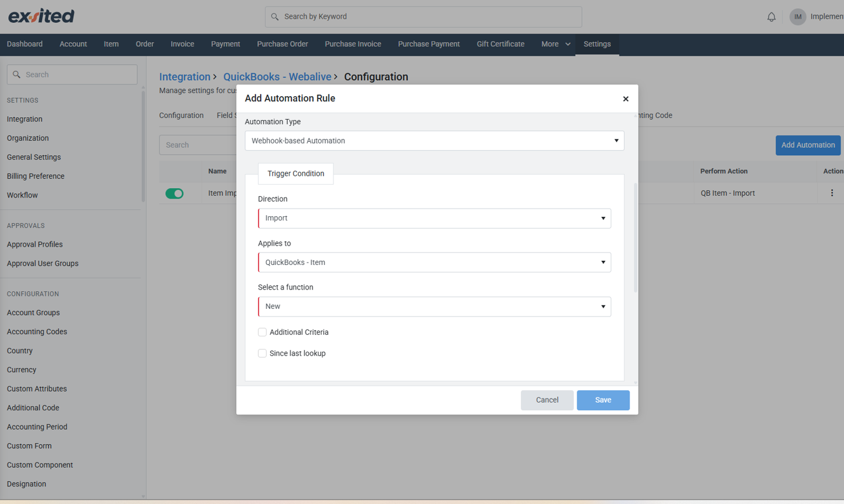Open Account Groups in sidebar
The width and height of the screenshot is (844, 504).
click(33, 313)
